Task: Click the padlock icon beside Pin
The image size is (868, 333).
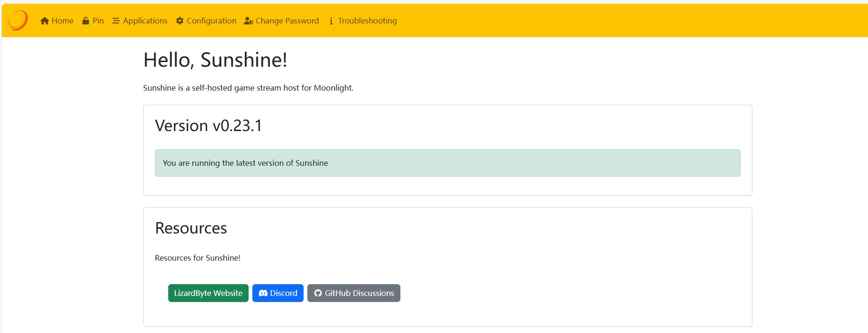Action: 86,21
